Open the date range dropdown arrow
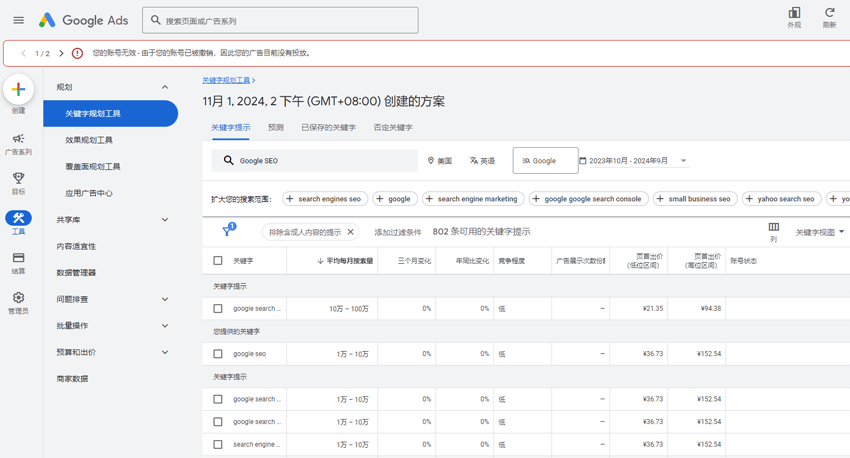Viewport: 850px width, 458px height. tap(684, 161)
